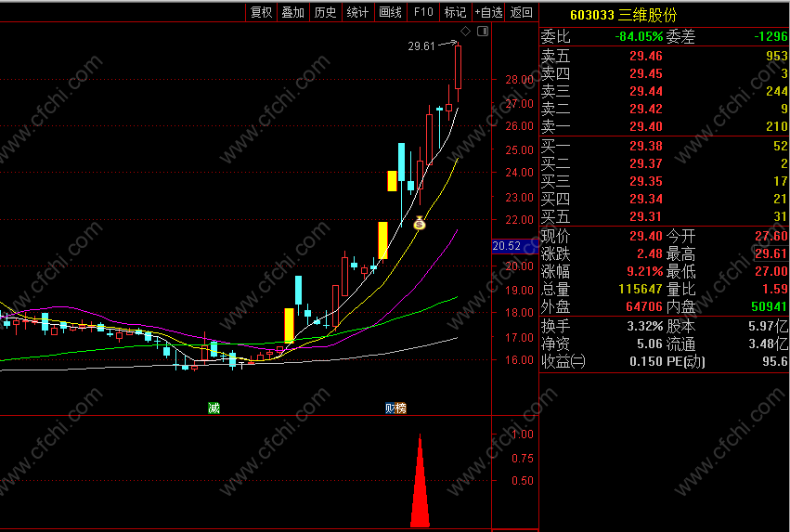This screenshot has width=790, height=532.
Task: Click the 复权 toolbar button
Action: 261,12
